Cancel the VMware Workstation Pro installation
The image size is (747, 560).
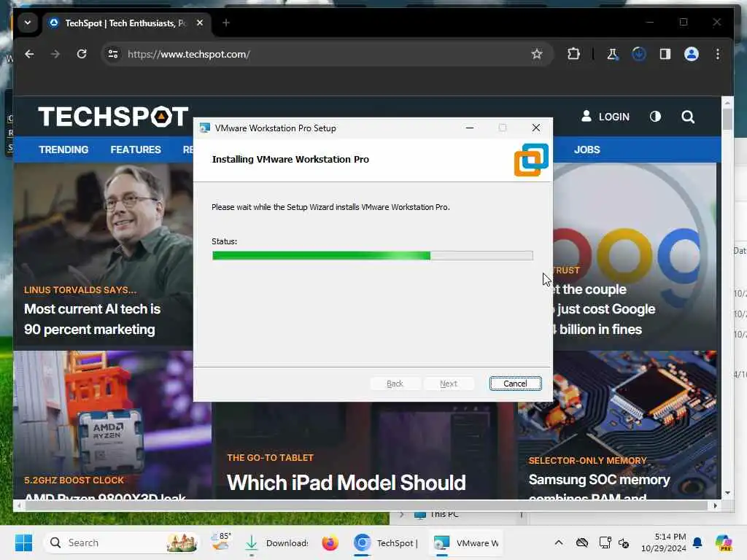click(x=515, y=384)
